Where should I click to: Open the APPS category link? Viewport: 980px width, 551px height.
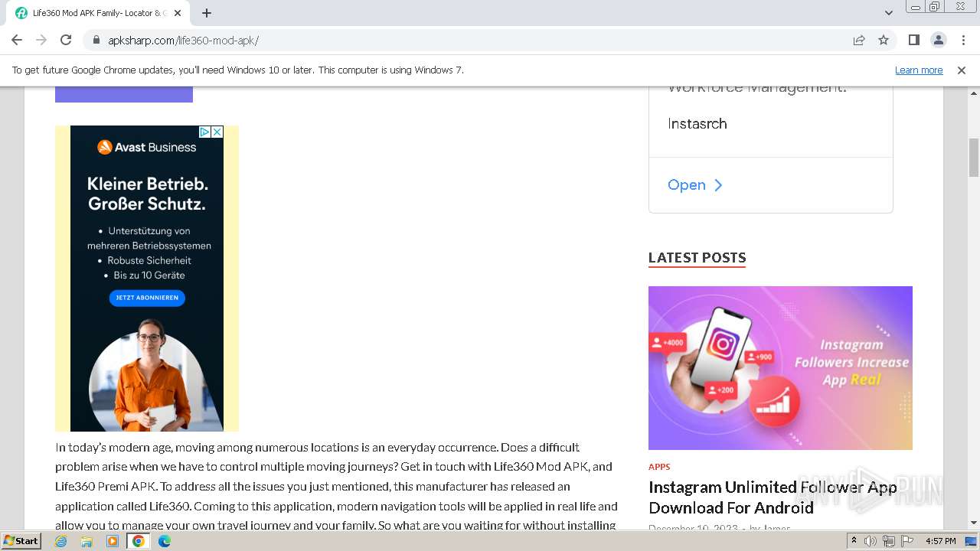tap(659, 467)
